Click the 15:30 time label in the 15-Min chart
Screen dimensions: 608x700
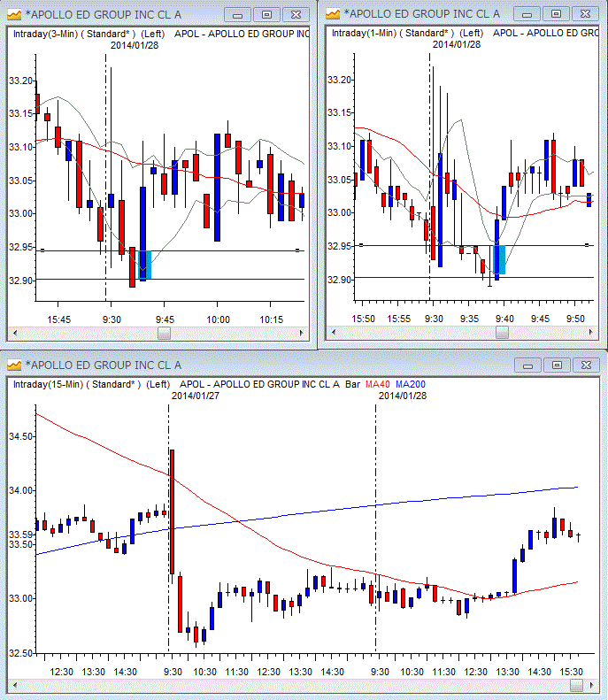572,672
